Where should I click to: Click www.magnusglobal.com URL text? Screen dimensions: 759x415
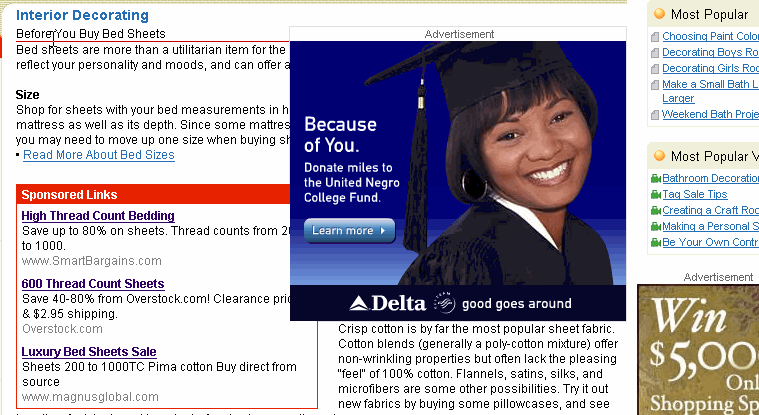pyautogui.click(x=91, y=397)
